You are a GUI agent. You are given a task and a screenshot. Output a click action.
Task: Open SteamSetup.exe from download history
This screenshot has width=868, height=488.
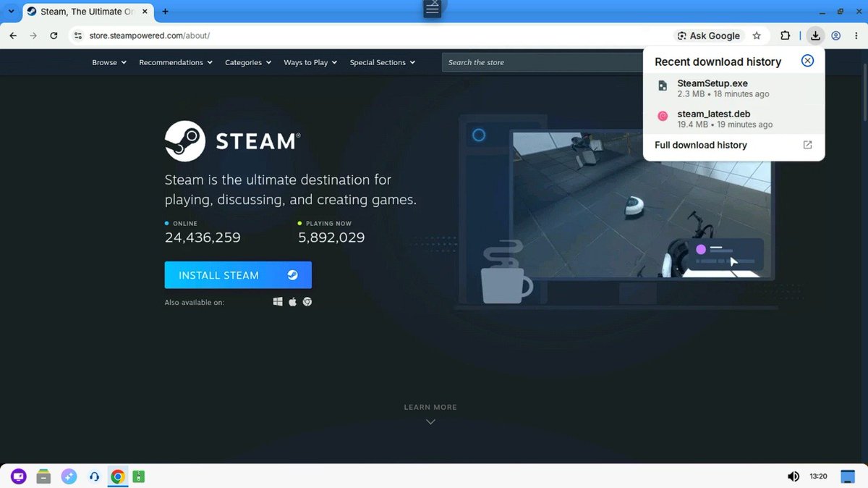click(733, 88)
